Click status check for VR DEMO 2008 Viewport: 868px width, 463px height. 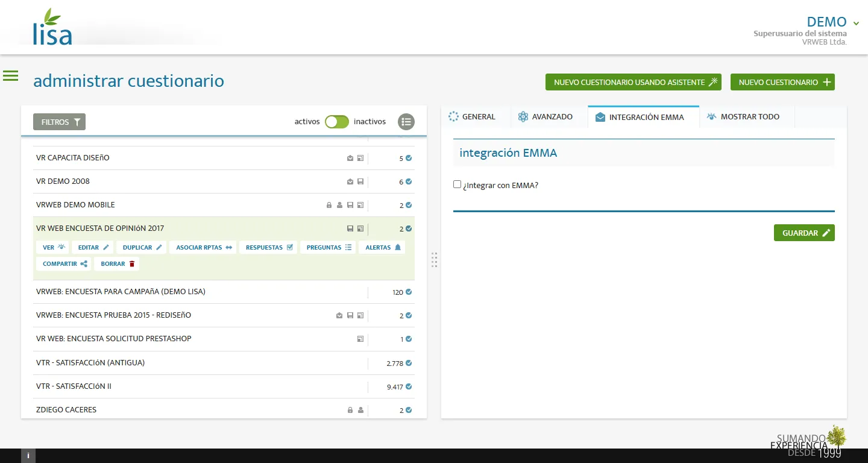[x=409, y=181]
